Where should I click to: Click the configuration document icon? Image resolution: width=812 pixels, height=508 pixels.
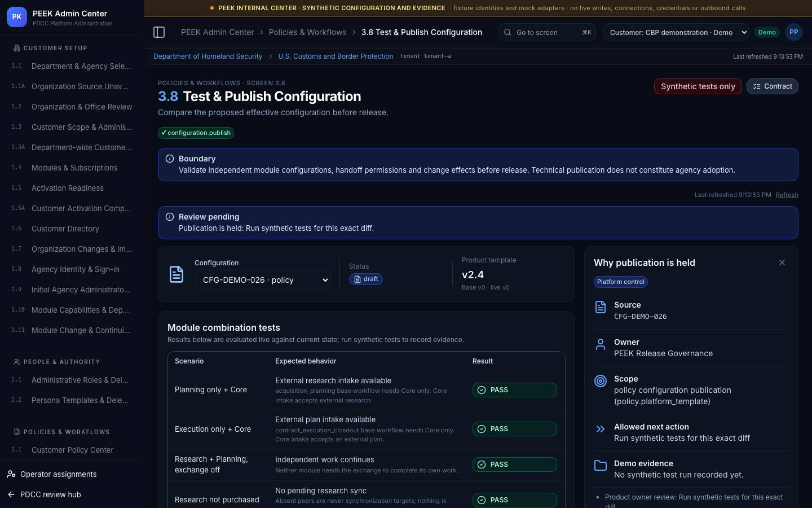coord(176,274)
